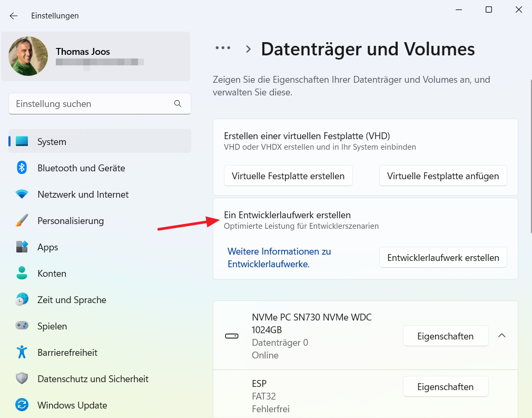532x418 pixels.
Task: Select the Spielen Xbox icon
Action: pyautogui.click(x=22, y=326)
